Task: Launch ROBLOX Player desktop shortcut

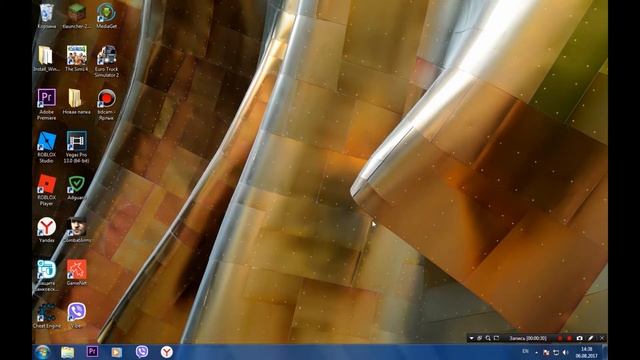Action: (x=47, y=190)
